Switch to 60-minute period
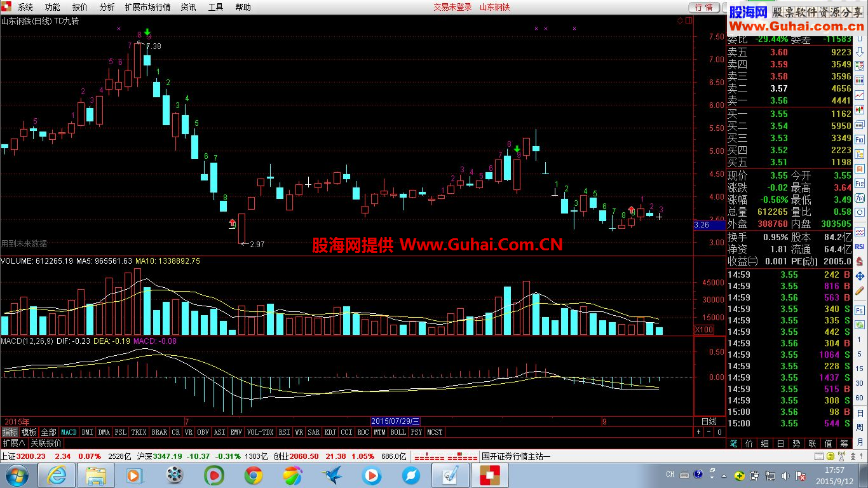 coord(859,397)
